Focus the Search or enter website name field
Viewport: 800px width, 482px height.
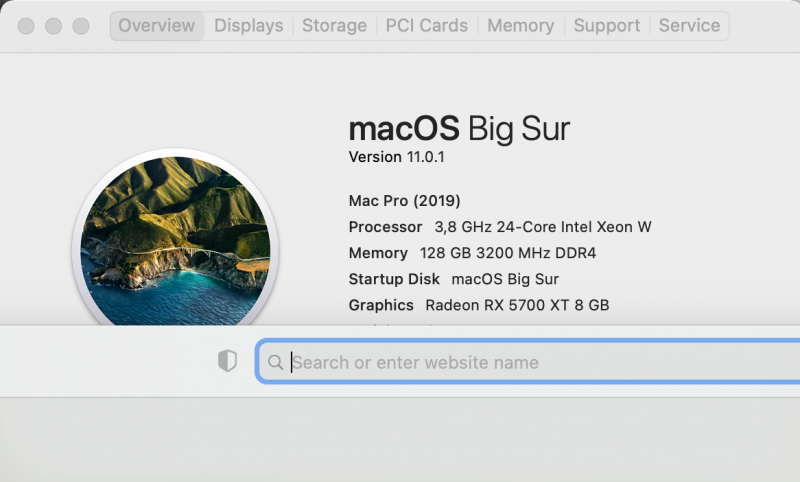tap(530, 362)
